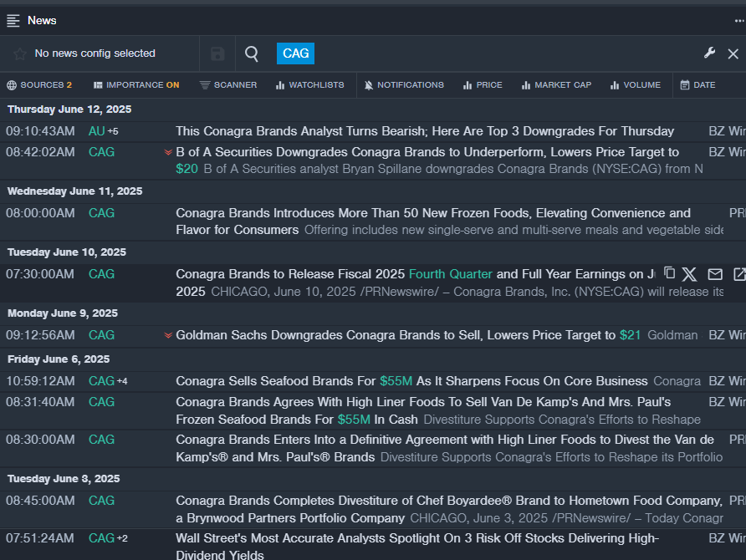The image size is (746, 560).
Task: Click CAG ticker on 07:51:24AM row
Action: point(101,538)
